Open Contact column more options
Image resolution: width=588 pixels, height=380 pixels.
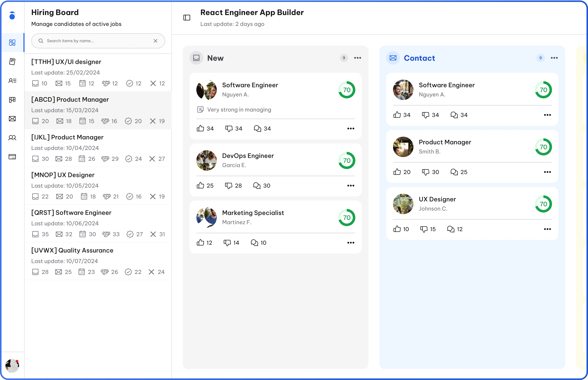(x=554, y=58)
